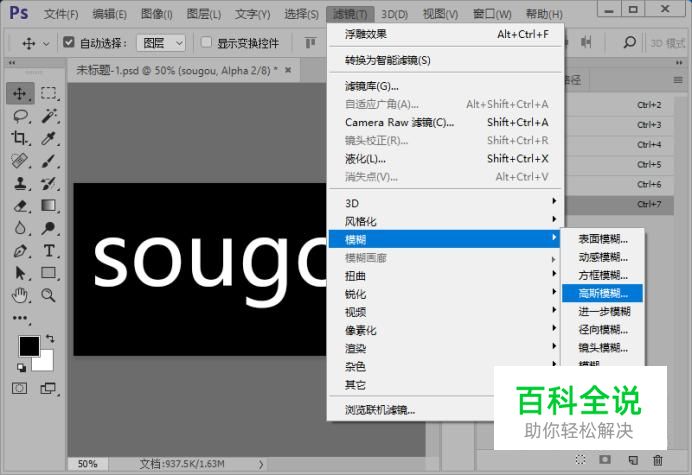This screenshot has width=692, height=475.
Task: Open the layer/group auto-select dropdown
Action: click(x=161, y=43)
